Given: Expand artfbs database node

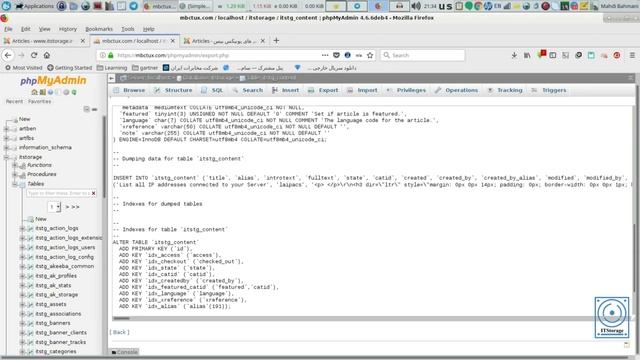Looking at the screenshot, I should (x=7, y=138).
